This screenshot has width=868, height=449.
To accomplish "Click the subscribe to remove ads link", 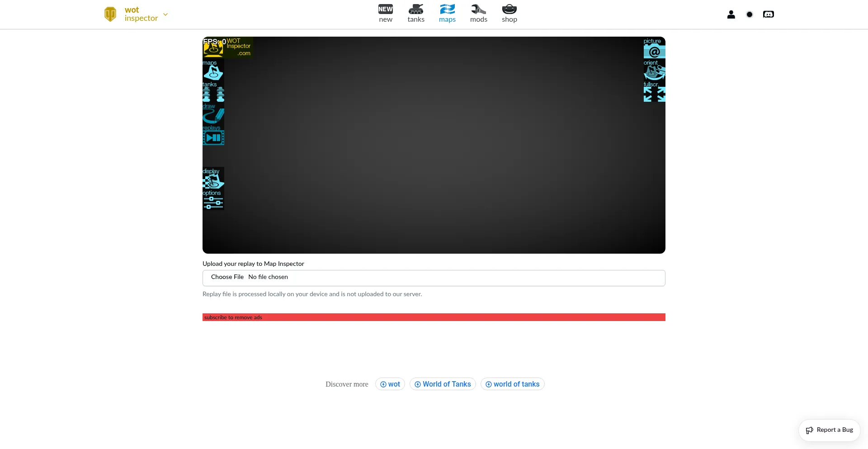I will (233, 317).
